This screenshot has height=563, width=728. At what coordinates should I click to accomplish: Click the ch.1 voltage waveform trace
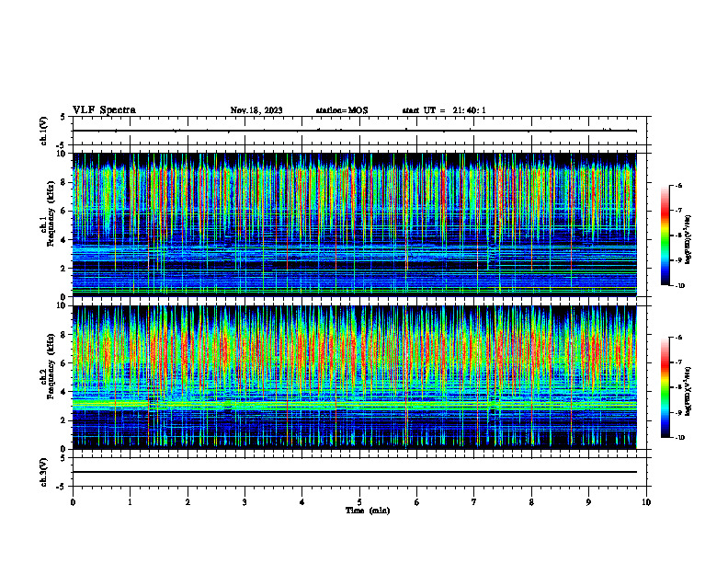click(355, 131)
